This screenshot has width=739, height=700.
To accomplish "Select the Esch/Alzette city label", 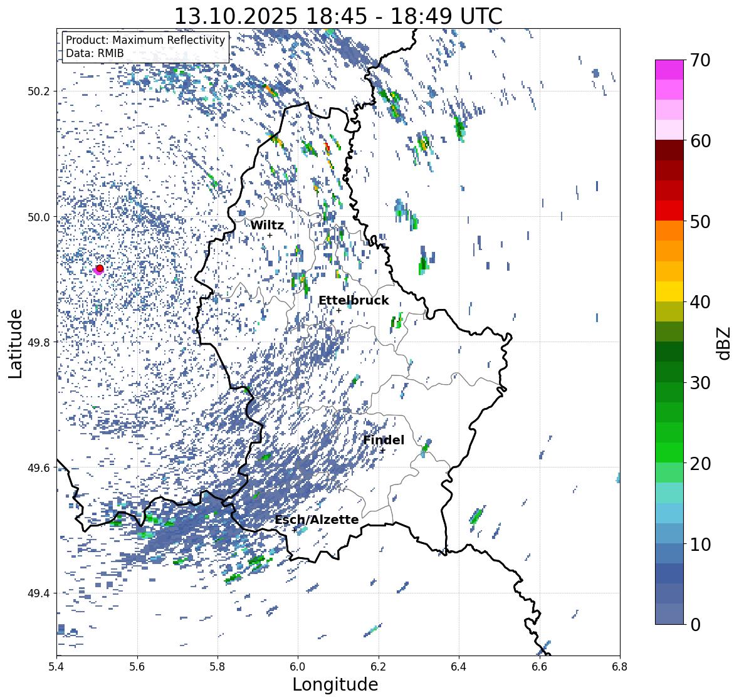I will (317, 520).
